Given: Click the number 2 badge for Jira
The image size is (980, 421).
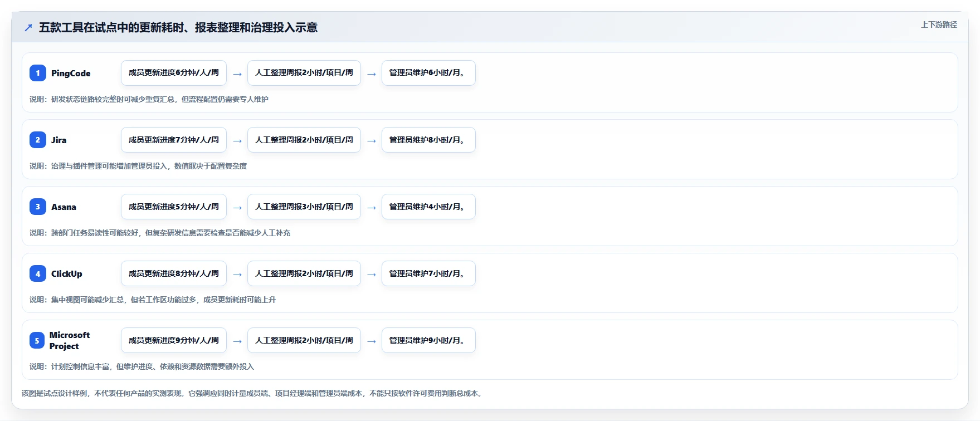Looking at the screenshot, I should 38,140.
